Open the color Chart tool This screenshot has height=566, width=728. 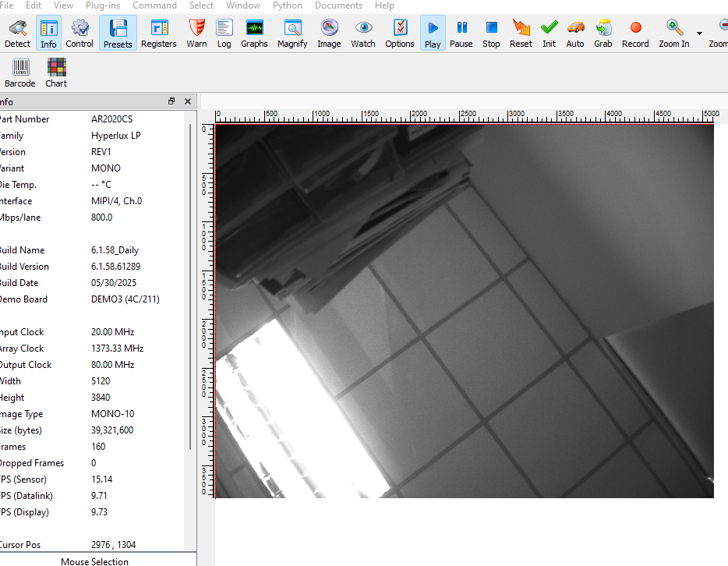pyautogui.click(x=56, y=73)
